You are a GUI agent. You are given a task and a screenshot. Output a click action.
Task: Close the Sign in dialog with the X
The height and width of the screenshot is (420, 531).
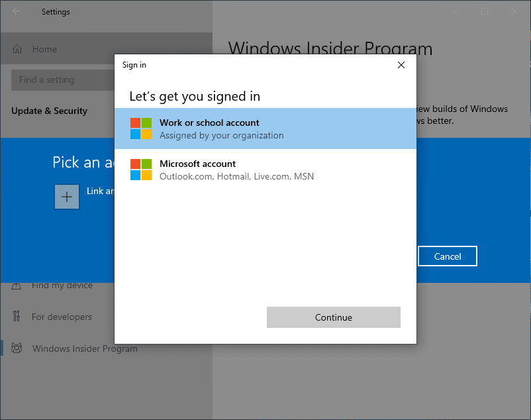tap(401, 65)
